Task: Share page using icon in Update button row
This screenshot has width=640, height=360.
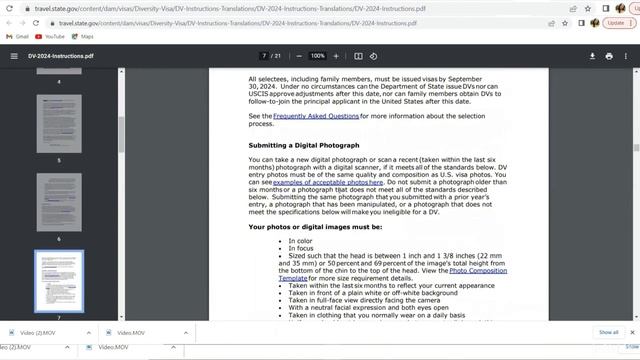Action: point(551,23)
